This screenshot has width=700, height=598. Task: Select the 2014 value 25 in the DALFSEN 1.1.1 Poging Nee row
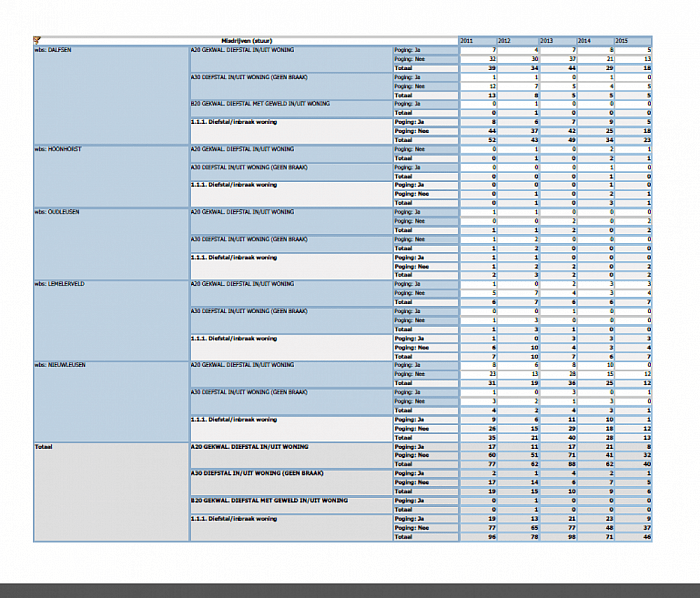click(x=610, y=131)
